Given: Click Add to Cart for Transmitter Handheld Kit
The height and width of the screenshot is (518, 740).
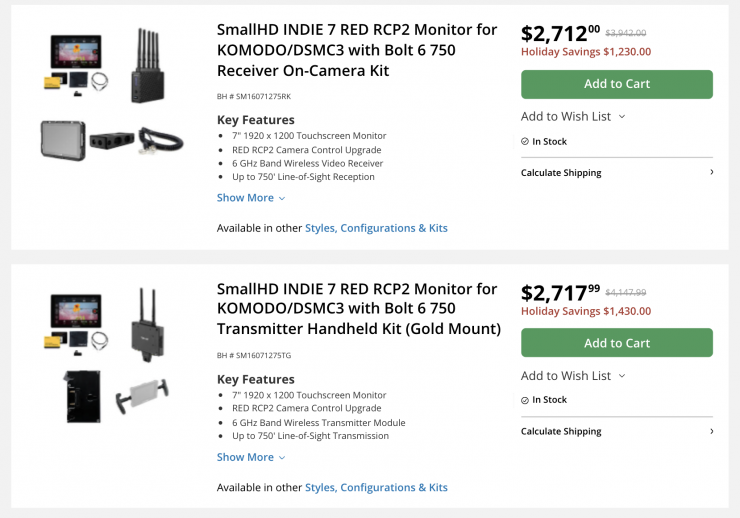Looking at the screenshot, I should (x=616, y=343).
